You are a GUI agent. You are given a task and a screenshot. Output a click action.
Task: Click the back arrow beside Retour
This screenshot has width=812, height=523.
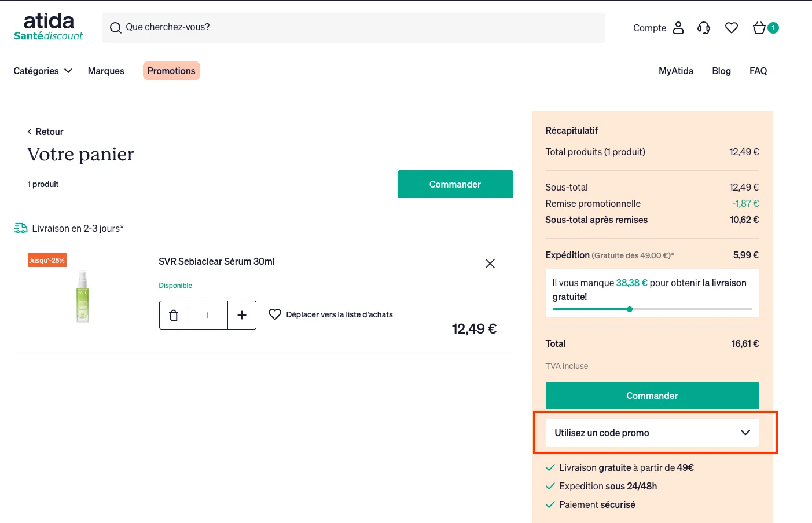30,131
